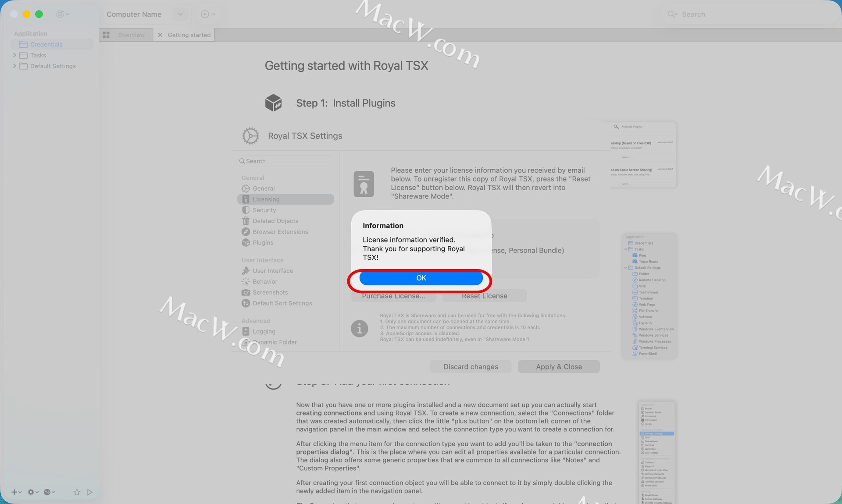Select the Security shield icon
This screenshot has height=504, width=842.
[x=246, y=210]
